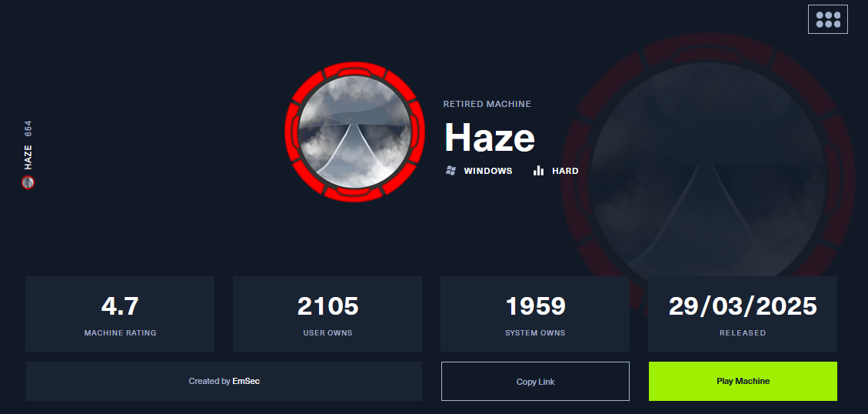
Task: Click the difficulty bar chart icon
Action: click(x=538, y=171)
